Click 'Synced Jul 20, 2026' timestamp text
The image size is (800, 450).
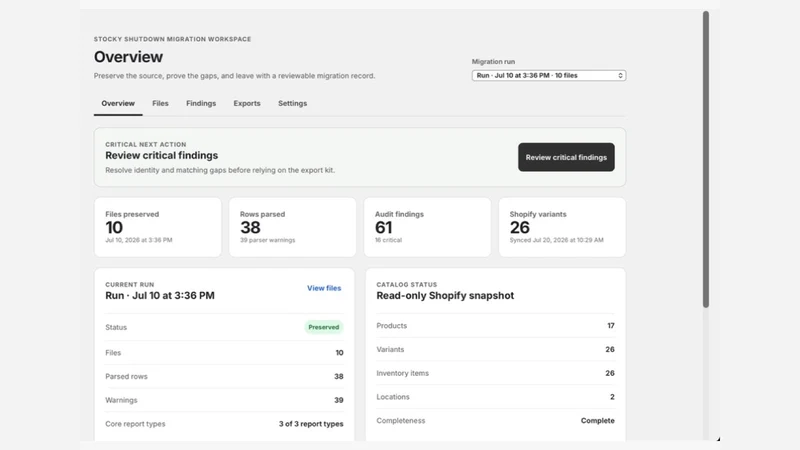pos(557,240)
